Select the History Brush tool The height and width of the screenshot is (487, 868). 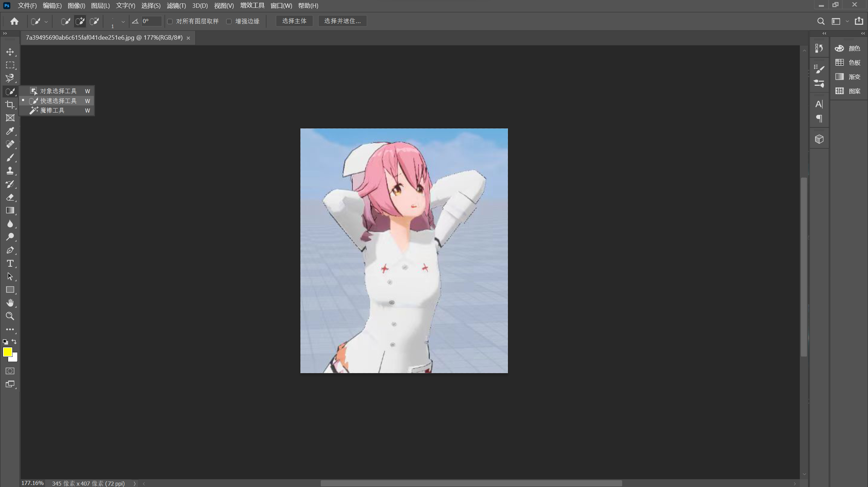point(10,184)
